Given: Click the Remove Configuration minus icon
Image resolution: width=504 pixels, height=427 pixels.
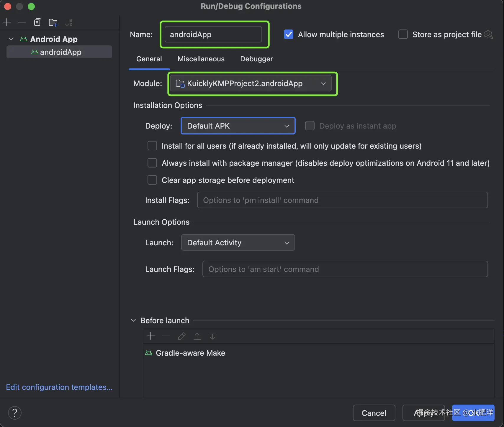Looking at the screenshot, I should click(x=22, y=22).
